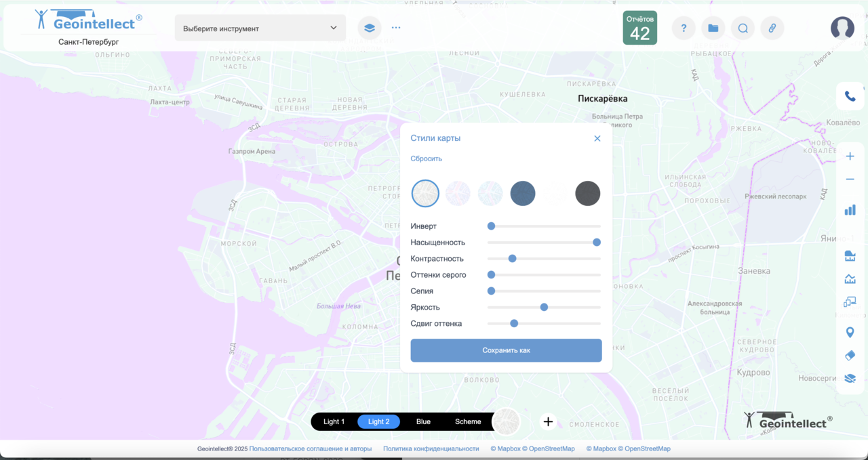The image size is (868, 460).
Task: Open the three dots more menu
Action: pyautogui.click(x=396, y=28)
